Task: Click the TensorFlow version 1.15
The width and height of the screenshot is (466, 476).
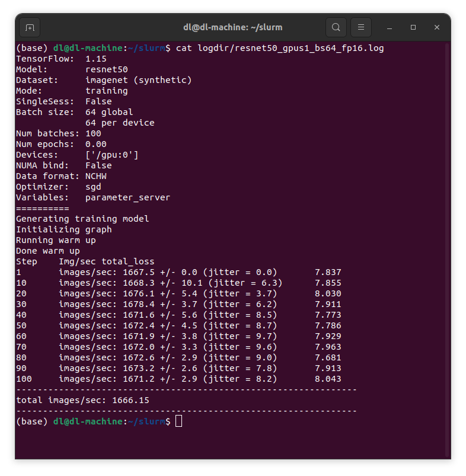Action: coord(96,59)
